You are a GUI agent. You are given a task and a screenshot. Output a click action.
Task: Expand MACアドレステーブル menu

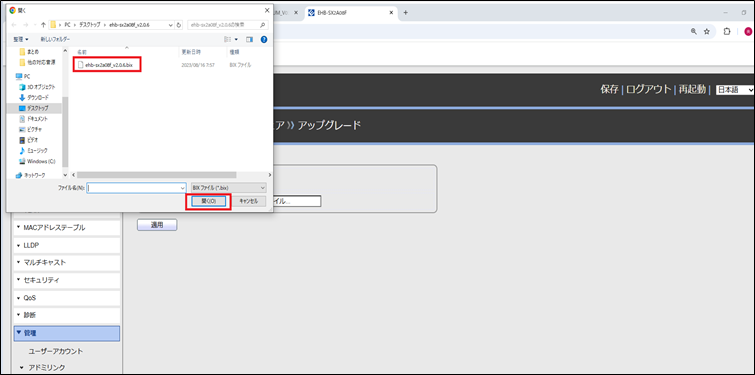click(x=66, y=228)
